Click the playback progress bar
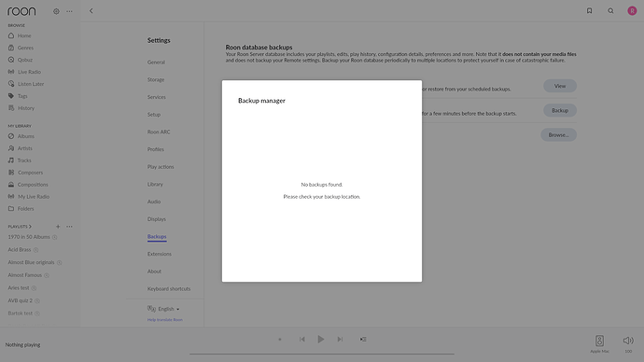Viewport: 644px width, 362px height. 322,354
